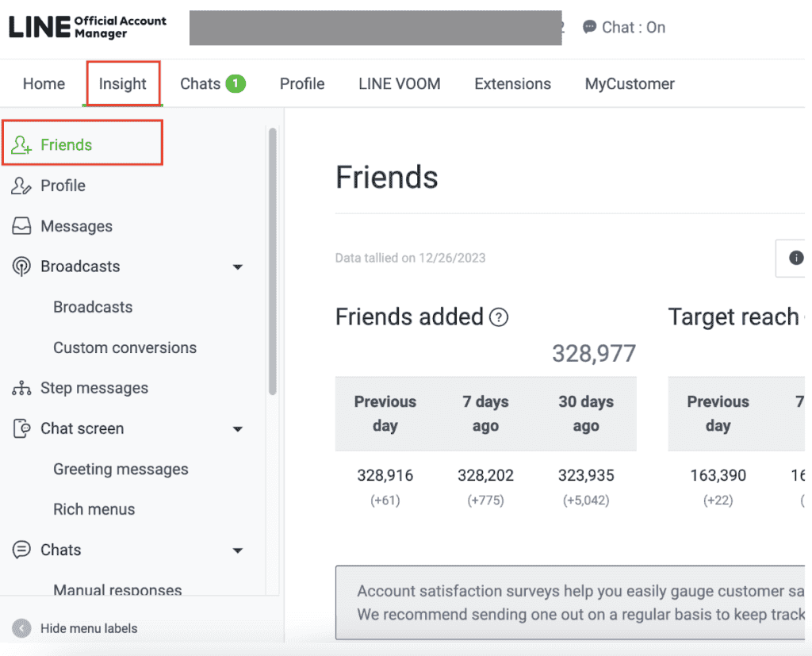
Task: Click the Hide menu labels text
Action: tap(89, 628)
